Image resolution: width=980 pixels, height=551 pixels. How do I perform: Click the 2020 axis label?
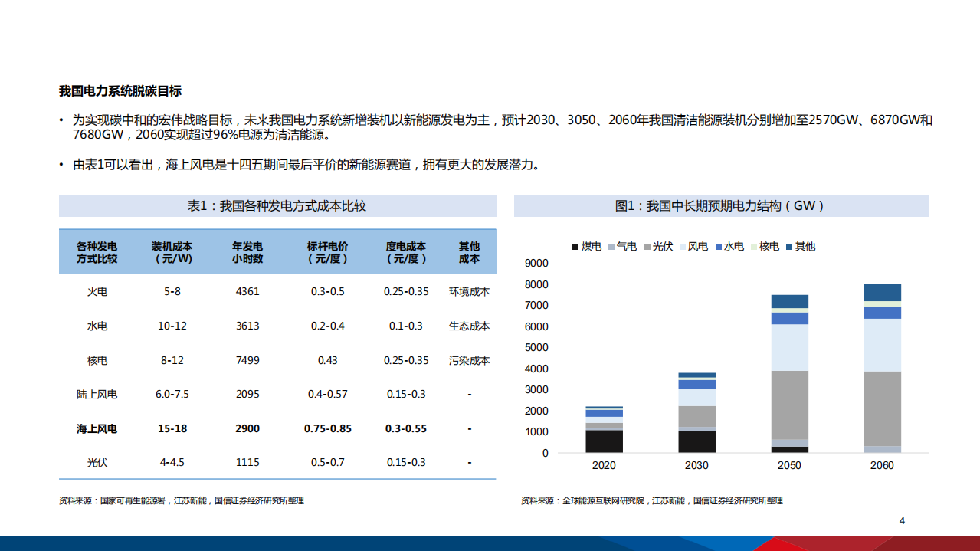[603, 465]
